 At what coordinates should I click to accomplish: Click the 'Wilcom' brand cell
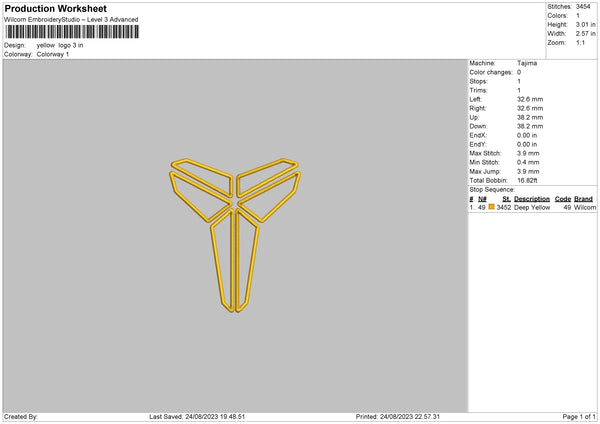(585, 207)
